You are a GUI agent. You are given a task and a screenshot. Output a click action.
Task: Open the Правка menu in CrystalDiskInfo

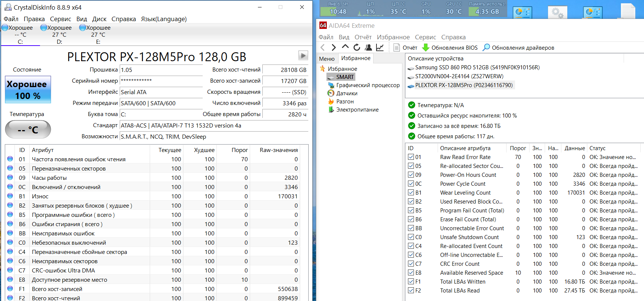coord(34,19)
